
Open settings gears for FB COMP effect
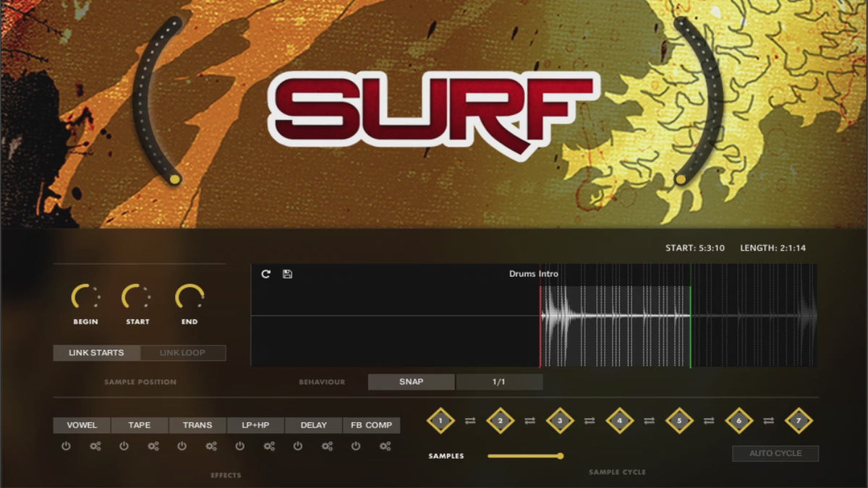(385, 446)
